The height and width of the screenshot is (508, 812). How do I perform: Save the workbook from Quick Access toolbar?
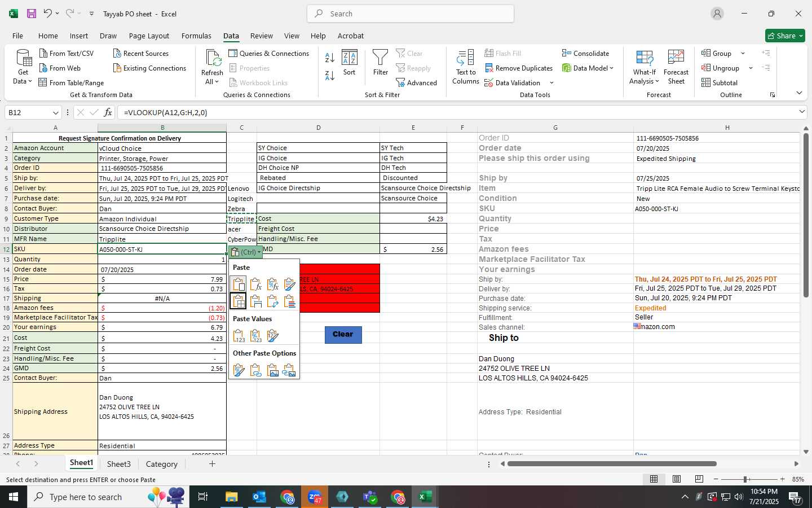coord(32,14)
